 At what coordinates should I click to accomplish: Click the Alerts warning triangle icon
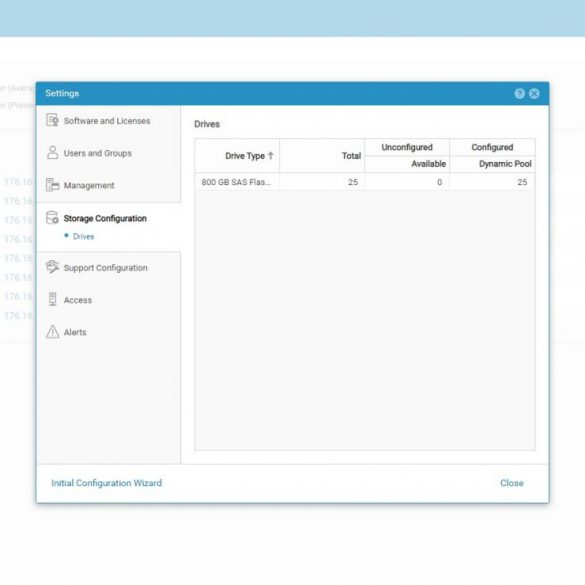(x=52, y=332)
